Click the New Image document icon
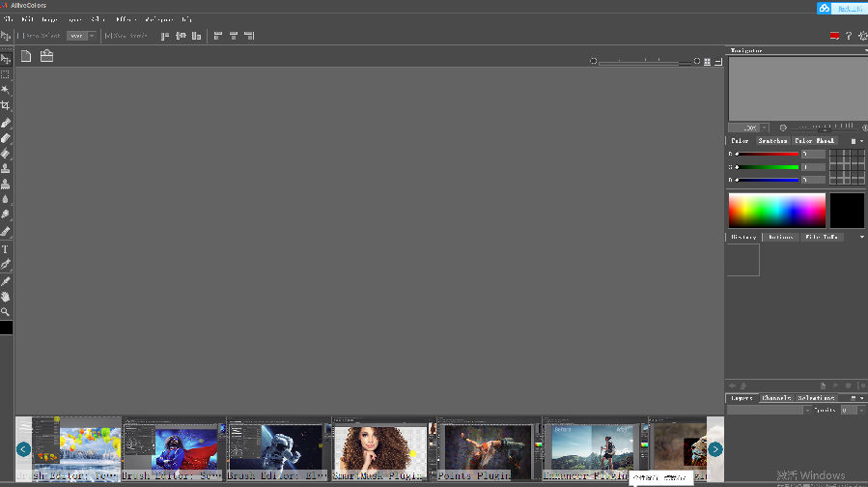The width and height of the screenshot is (868, 487). (x=26, y=56)
